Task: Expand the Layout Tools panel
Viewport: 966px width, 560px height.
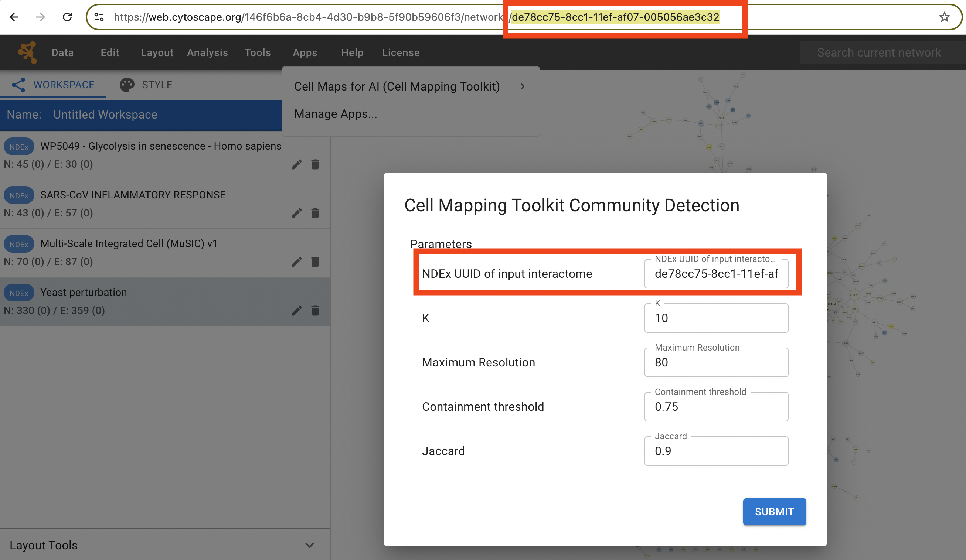Action: (x=309, y=545)
